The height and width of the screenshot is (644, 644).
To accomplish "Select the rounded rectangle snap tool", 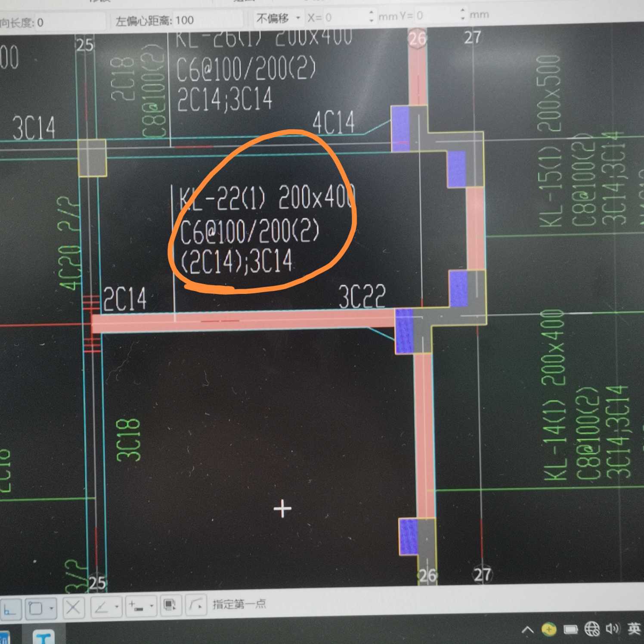I will pyautogui.click(x=36, y=609).
